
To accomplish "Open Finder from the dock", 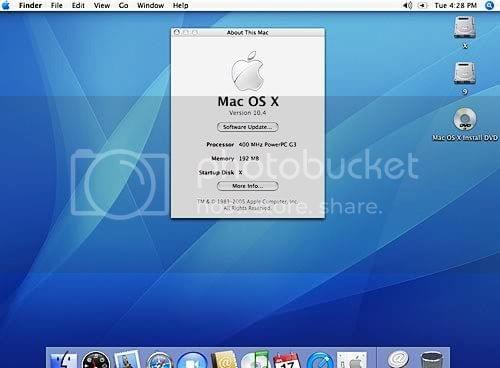I will click(x=63, y=360).
